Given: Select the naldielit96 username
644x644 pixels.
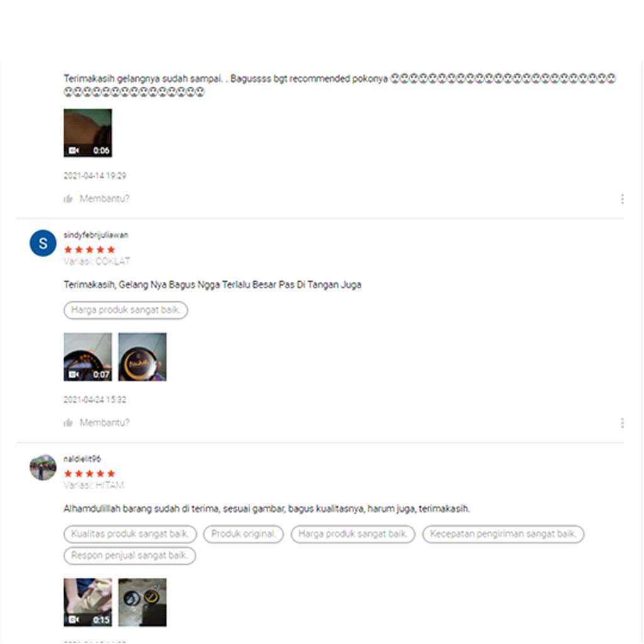Looking at the screenshot, I should (82, 458).
